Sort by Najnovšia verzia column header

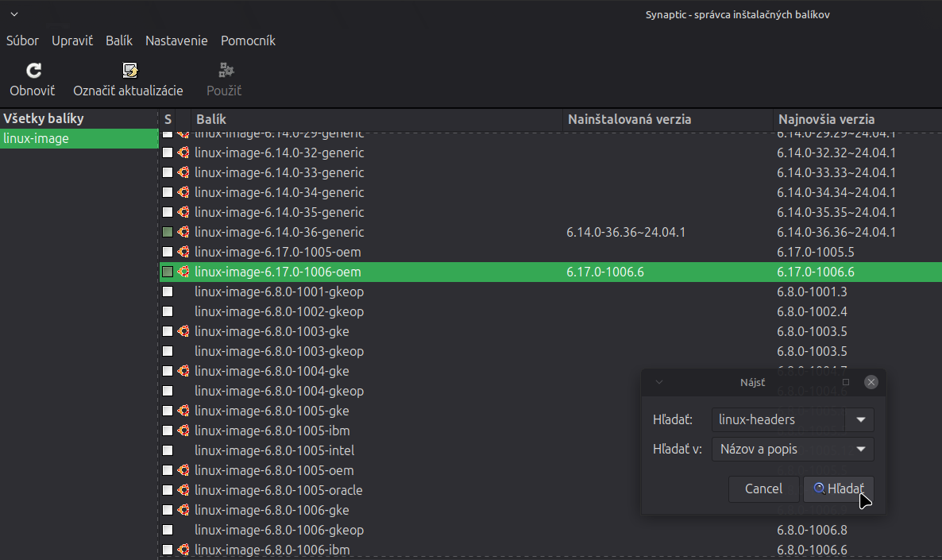coord(826,119)
